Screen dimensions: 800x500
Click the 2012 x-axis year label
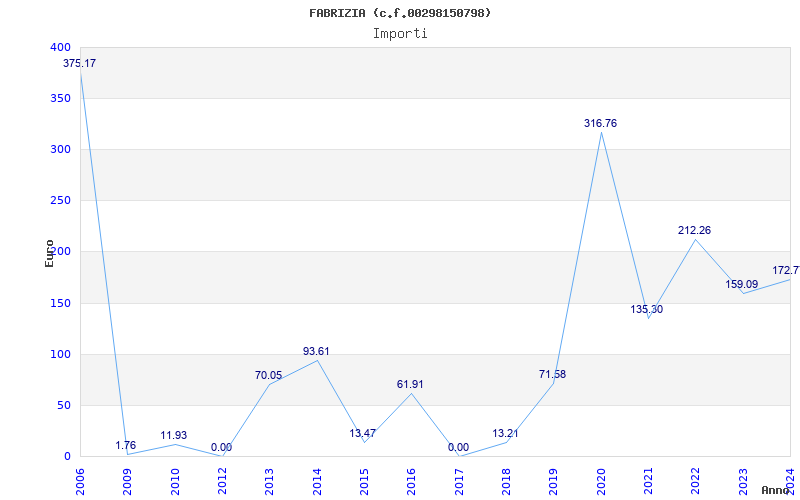click(222, 482)
